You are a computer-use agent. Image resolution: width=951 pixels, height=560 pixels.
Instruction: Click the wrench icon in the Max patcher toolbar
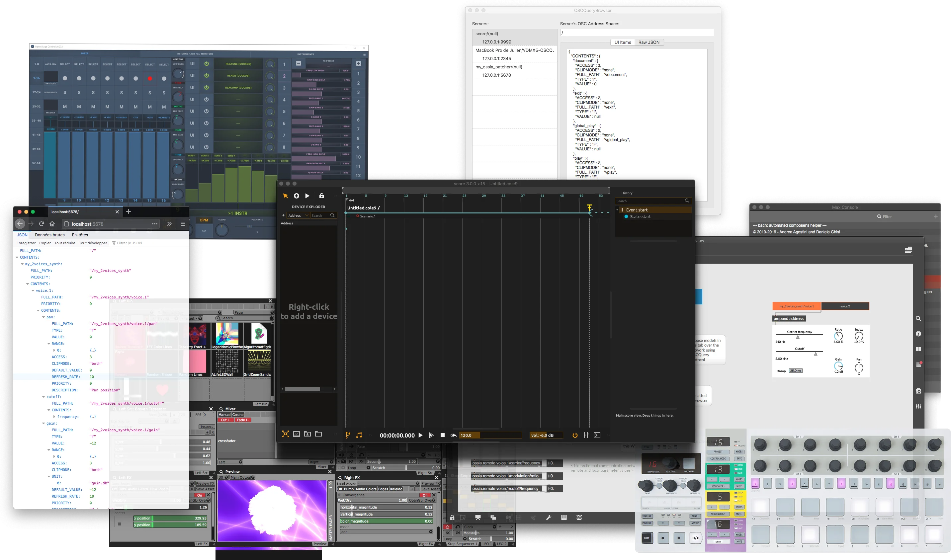[549, 518]
